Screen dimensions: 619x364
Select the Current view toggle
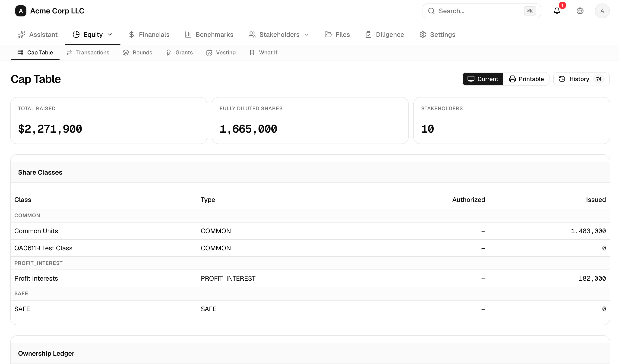coord(483,79)
